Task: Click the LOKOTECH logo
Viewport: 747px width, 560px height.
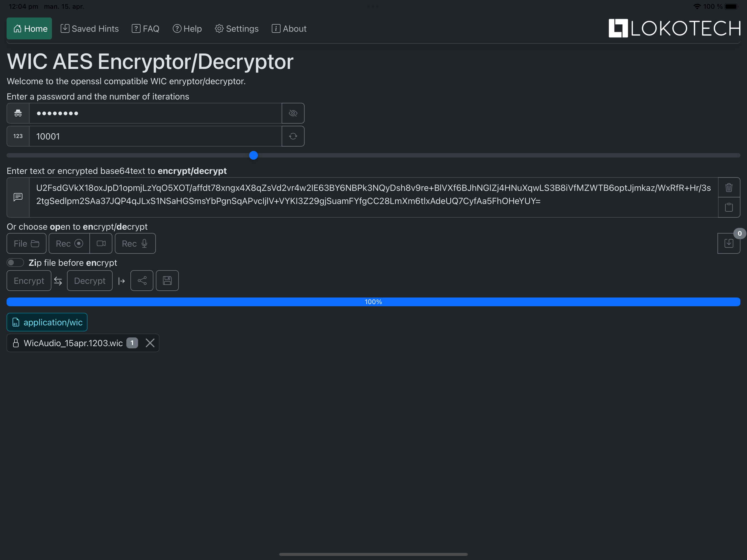Action: pyautogui.click(x=674, y=28)
